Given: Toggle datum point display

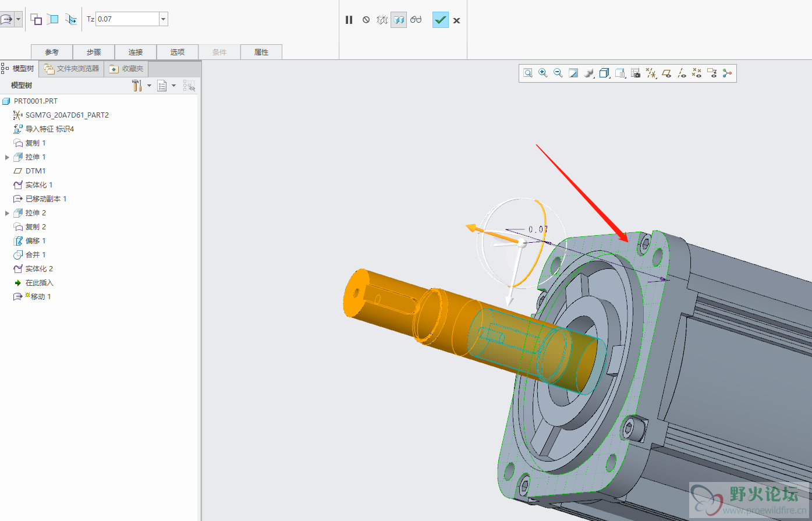Looking at the screenshot, I should click(x=697, y=73).
